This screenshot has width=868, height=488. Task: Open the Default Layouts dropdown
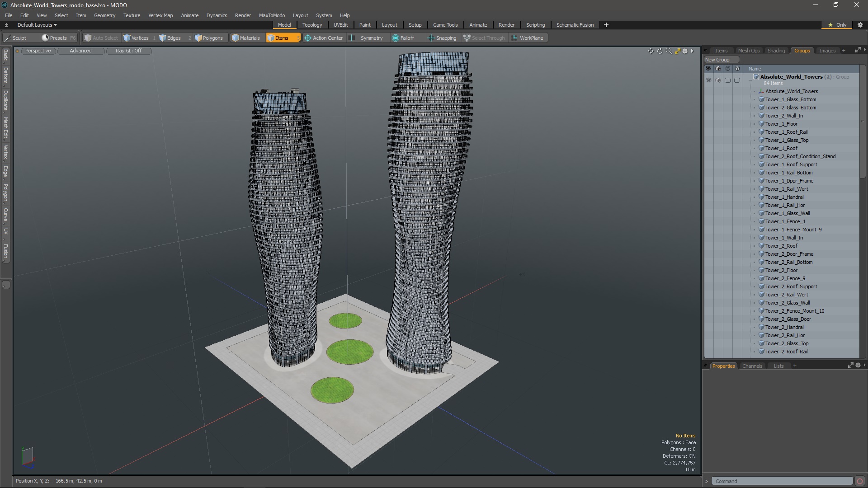37,25
